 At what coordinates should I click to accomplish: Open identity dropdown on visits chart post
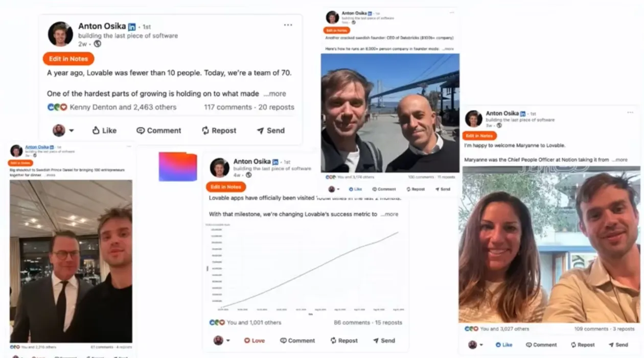pos(222,341)
